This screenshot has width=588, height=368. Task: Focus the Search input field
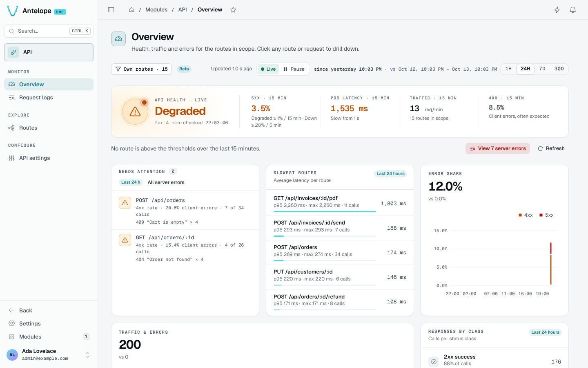click(49, 31)
